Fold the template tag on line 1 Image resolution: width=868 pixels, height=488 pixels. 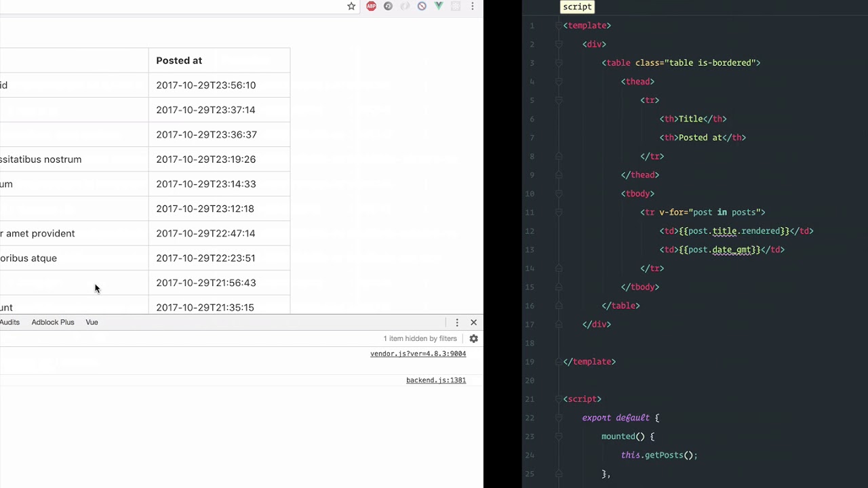[x=558, y=26]
